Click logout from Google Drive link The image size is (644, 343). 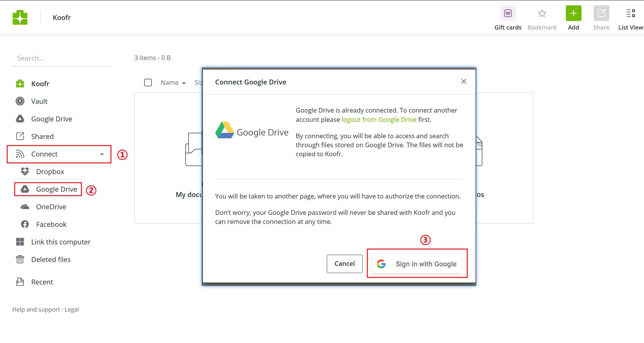[x=379, y=119]
